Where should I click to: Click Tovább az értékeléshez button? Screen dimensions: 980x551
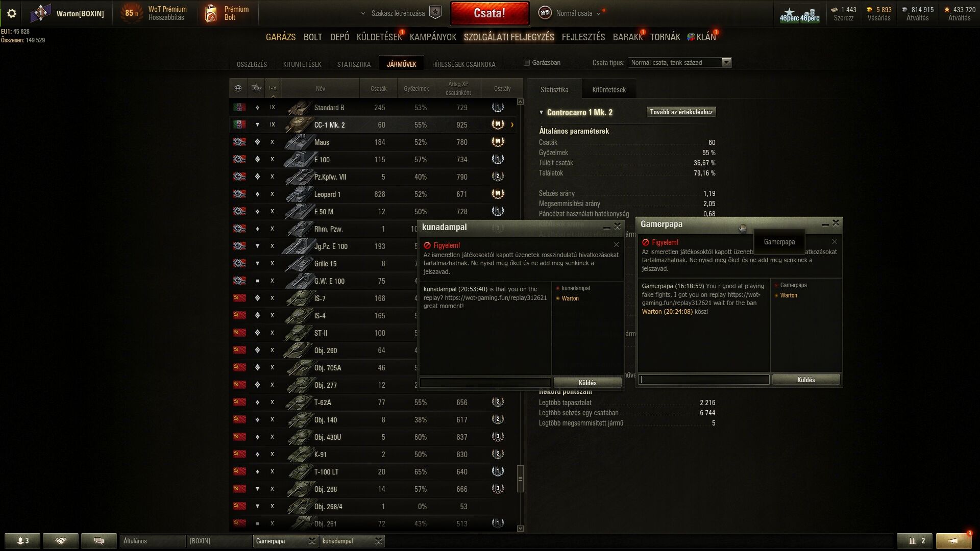[681, 112]
